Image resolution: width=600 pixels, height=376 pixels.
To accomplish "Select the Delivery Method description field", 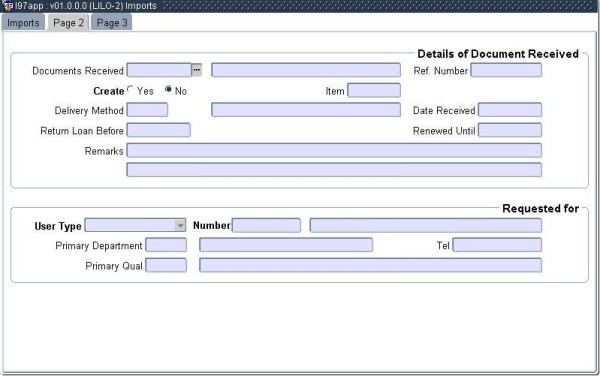I will pos(306,110).
